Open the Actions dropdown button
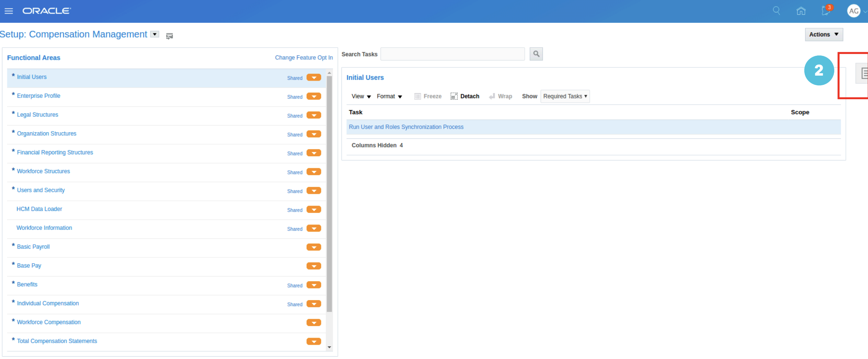The height and width of the screenshot is (359, 868). pos(824,35)
